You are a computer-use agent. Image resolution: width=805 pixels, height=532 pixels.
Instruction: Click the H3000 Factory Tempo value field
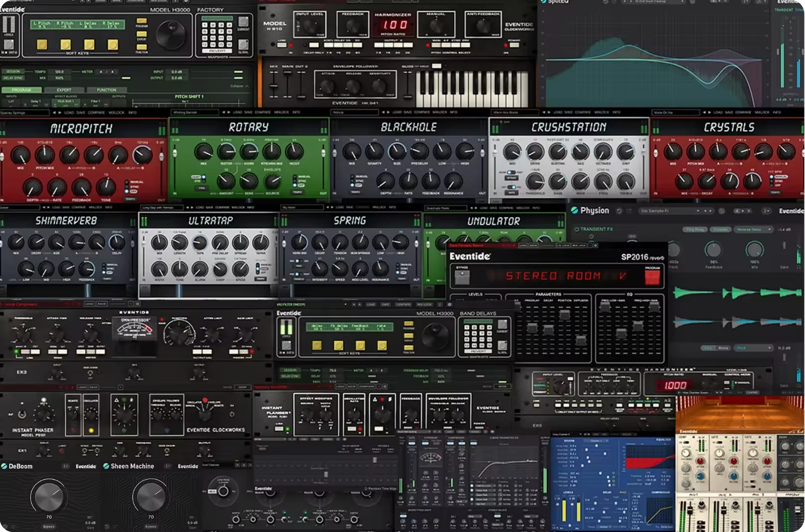[59, 72]
